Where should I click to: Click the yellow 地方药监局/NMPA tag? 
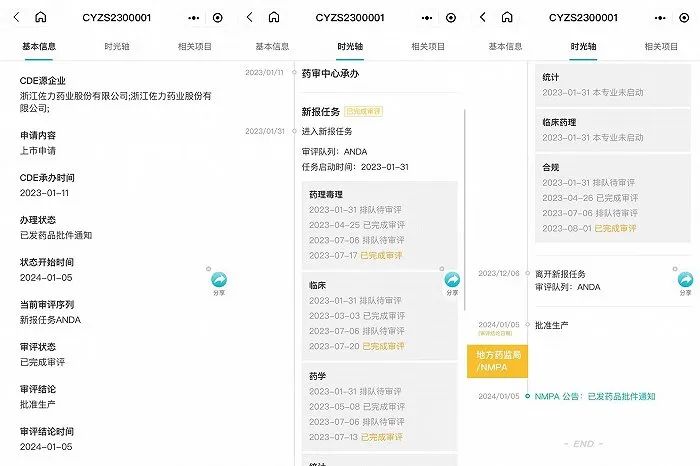tap(497, 361)
